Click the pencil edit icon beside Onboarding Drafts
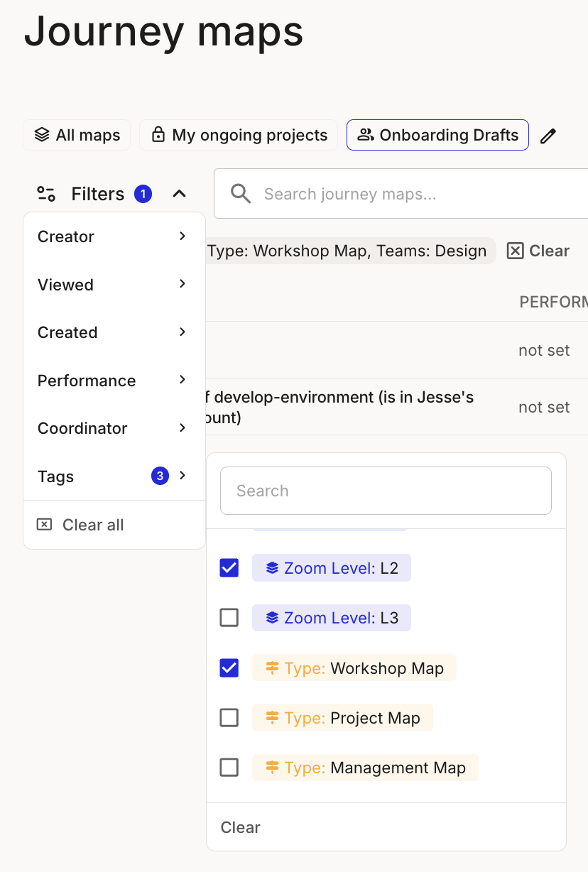The height and width of the screenshot is (872, 588). pos(548,136)
